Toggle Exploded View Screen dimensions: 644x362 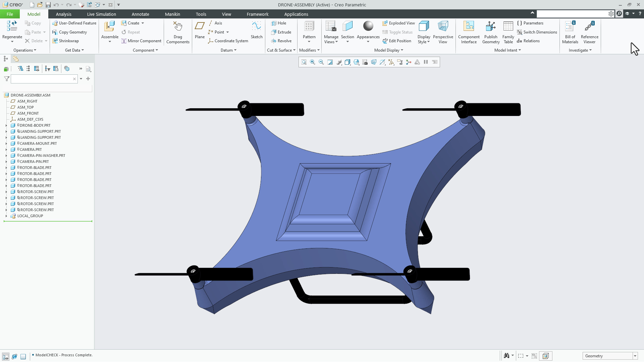click(398, 23)
